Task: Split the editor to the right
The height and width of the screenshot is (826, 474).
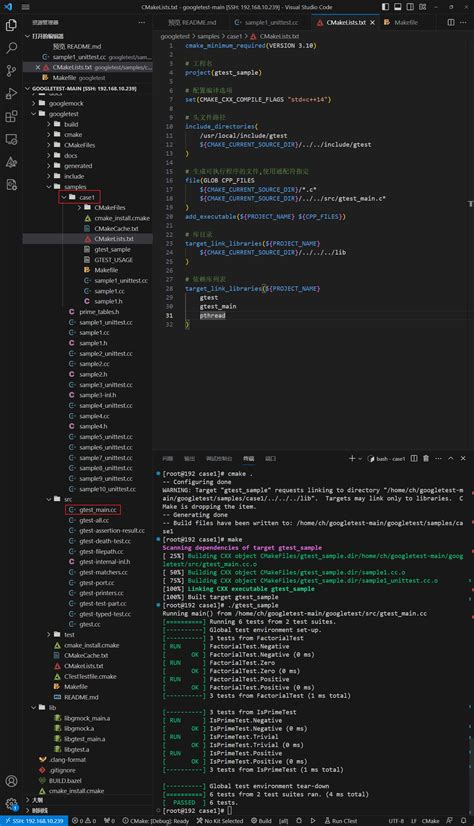Action: (451, 23)
